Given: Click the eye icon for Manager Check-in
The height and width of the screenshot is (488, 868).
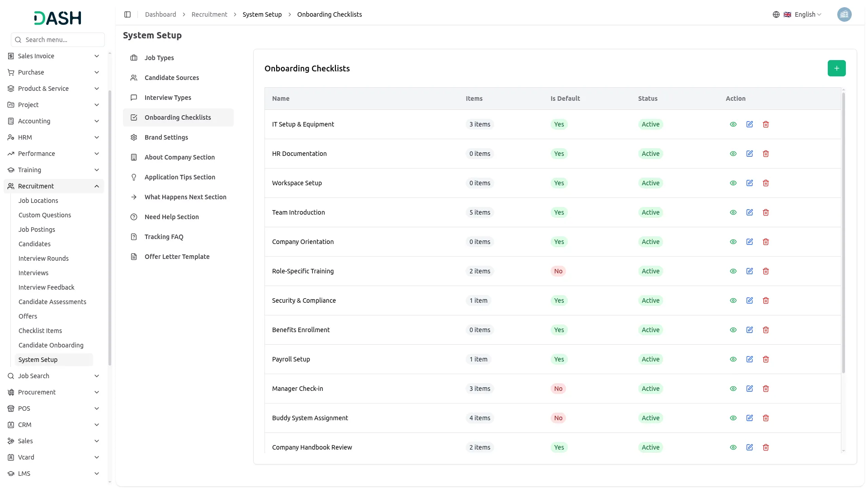Looking at the screenshot, I should tap(733, 389).
